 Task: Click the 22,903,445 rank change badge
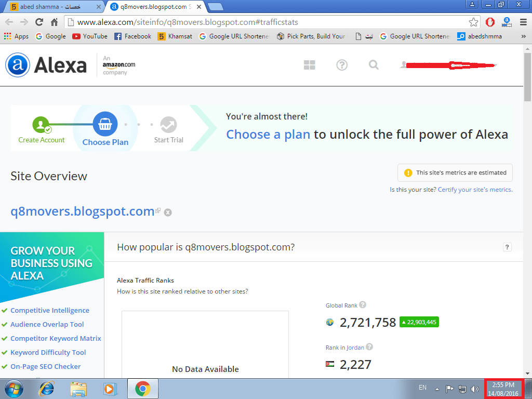pos(419,322)
